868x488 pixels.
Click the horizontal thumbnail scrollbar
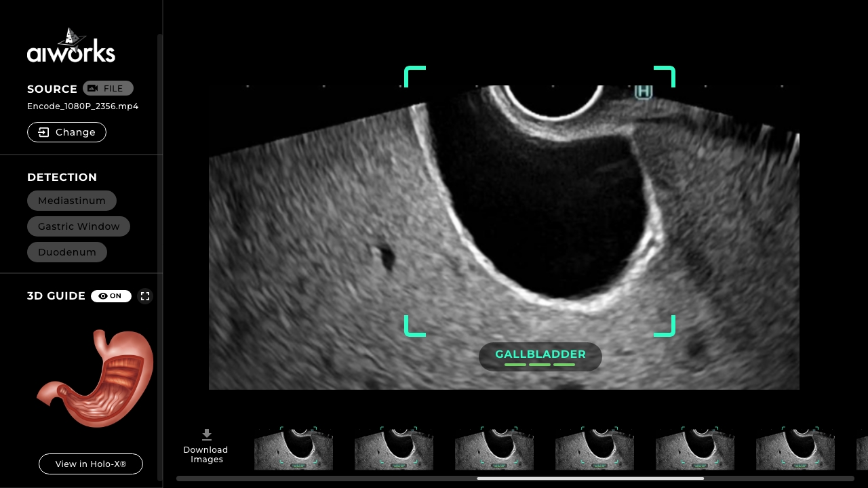[x=590, y=479]
